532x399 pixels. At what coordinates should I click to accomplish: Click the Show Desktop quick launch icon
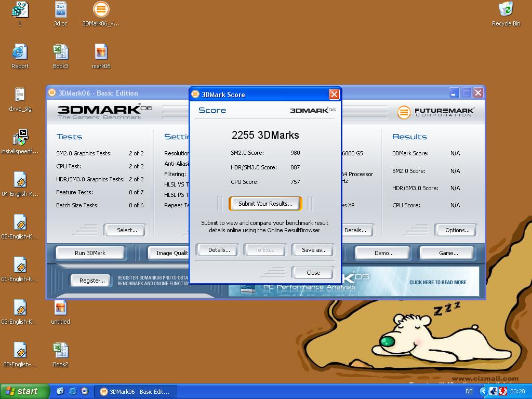coord(60,391)
